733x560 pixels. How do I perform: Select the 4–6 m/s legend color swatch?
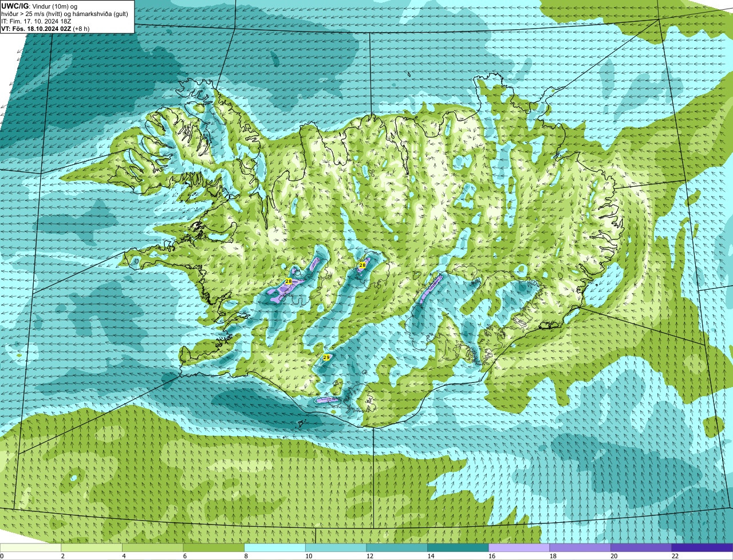[x=152, y=547]
